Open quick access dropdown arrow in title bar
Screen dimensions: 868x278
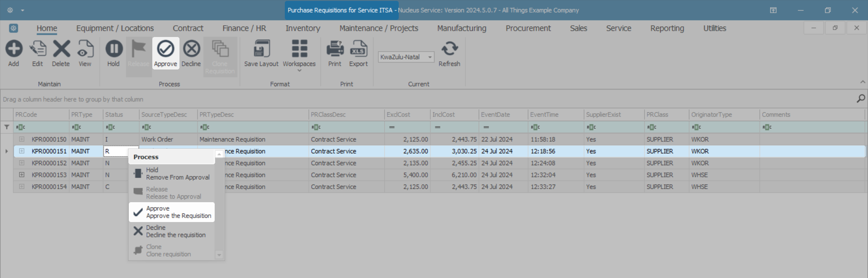[x=22, y=10]
